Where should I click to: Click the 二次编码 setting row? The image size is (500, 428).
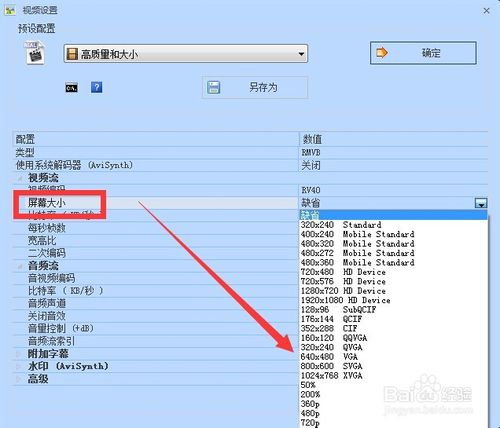156,253
